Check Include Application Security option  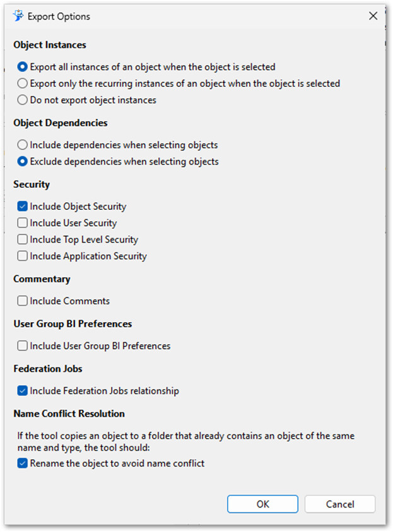(23, 256)
